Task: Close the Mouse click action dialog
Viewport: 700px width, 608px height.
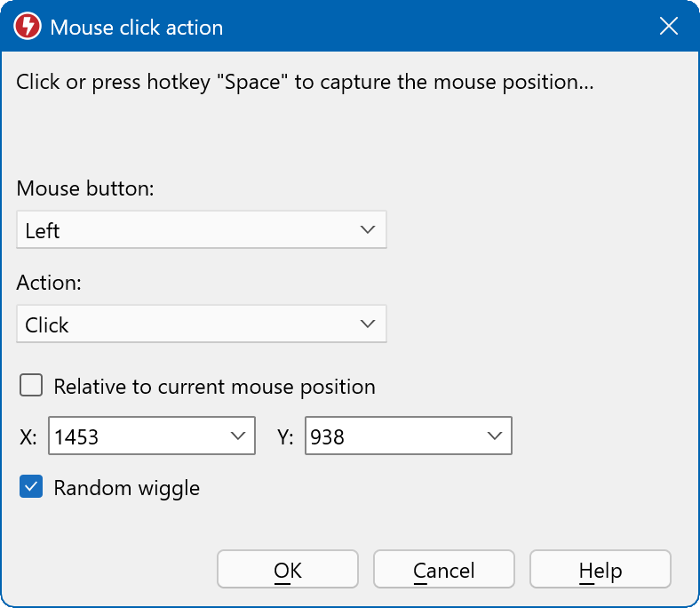Action: coord(669,27)
